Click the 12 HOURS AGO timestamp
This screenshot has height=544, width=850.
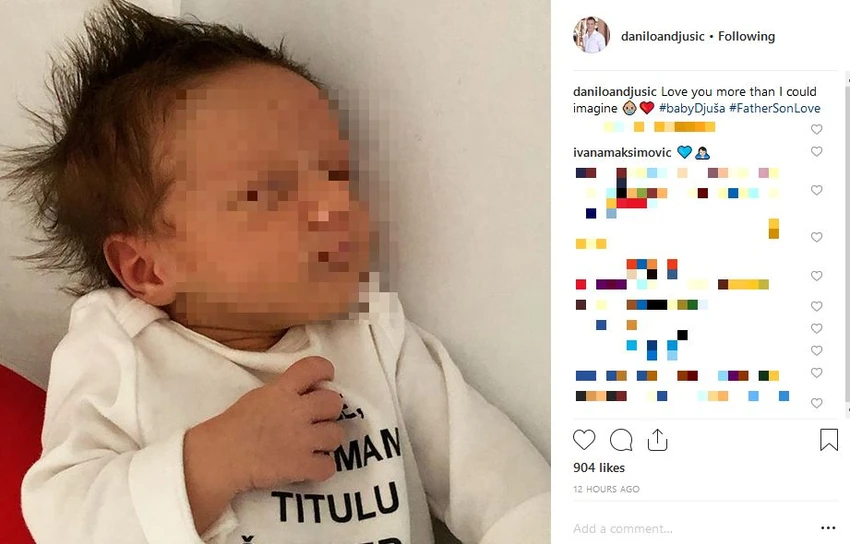point(606,489)
